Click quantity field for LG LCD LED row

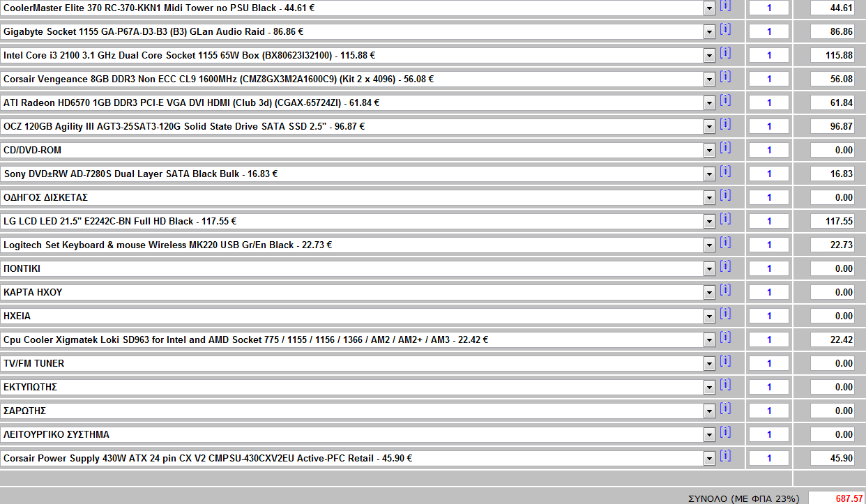769,222
